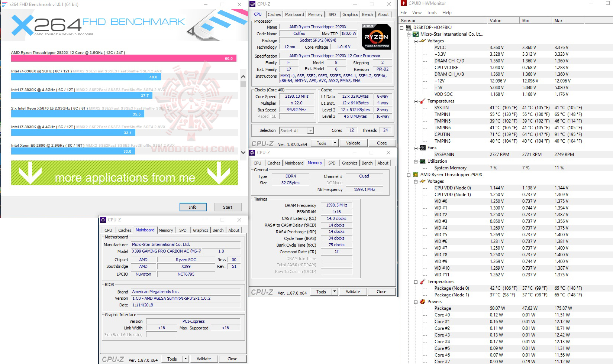The image size is (613, 364).
Task: Collapse the Powers node in HWMonitor
Action: pos(416,302)
